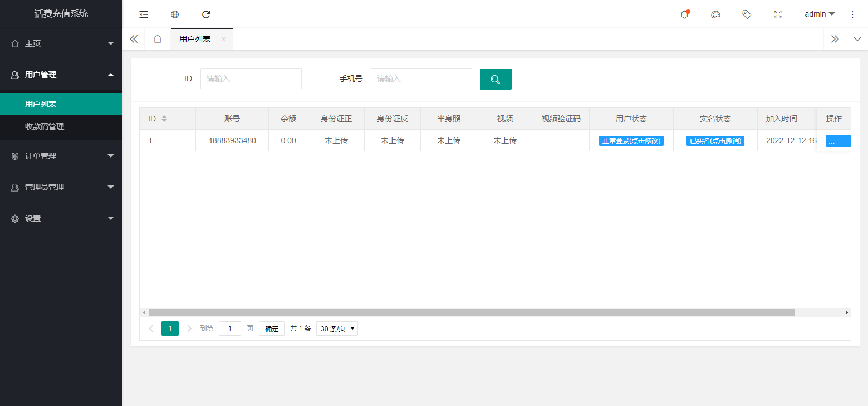This screenshot has height=406, width=868.
Task: Sort the table by ID column
Action: (164, 119)
